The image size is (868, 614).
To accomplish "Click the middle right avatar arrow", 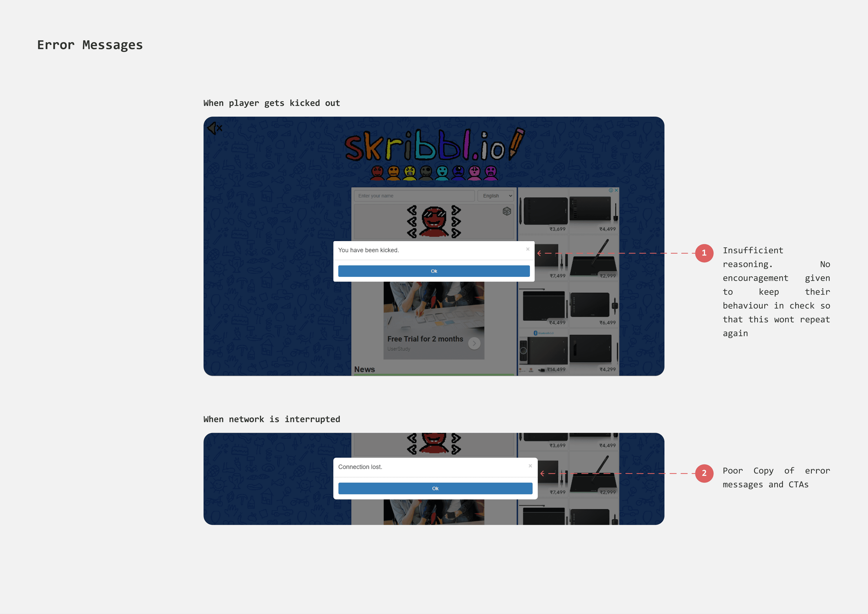I will click(x=456, y=222).
